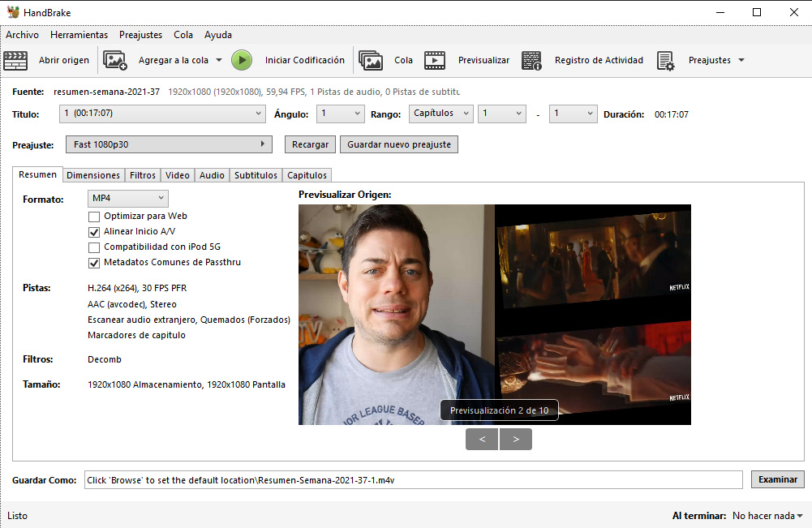Open the Preajustes menu in menu bar
Image resolution: width=812 pixels, height=528 pixels.
[141, 35]
